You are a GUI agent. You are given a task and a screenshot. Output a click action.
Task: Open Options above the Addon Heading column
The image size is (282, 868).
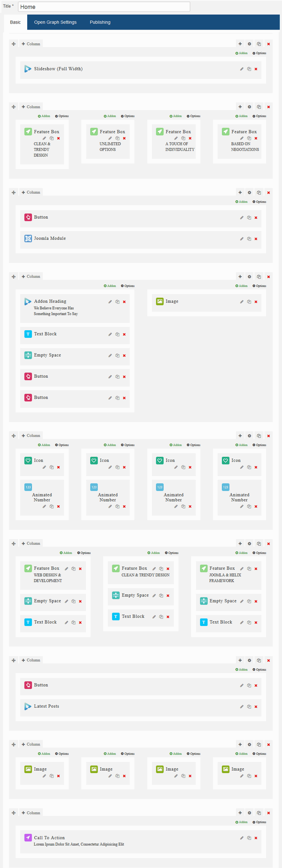[x=128, y=286]
